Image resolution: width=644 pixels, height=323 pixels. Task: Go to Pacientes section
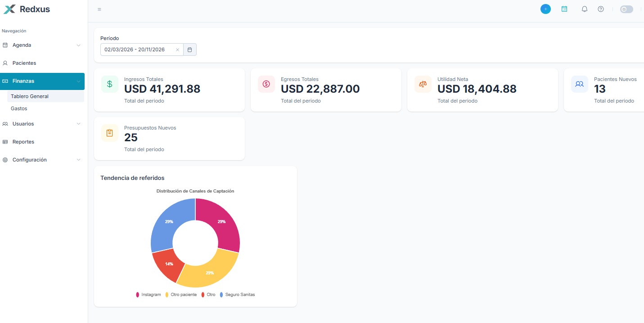[42, 63]
